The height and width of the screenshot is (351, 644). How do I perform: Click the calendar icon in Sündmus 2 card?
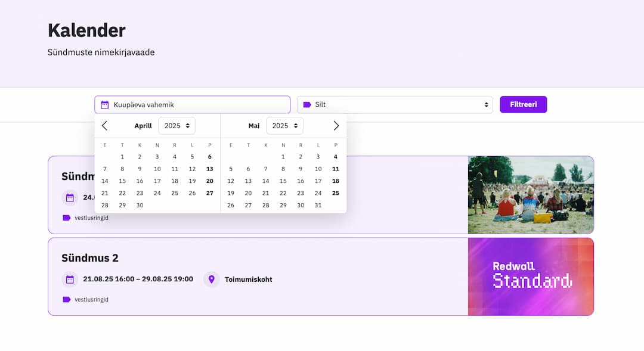(x=70, y=279)
